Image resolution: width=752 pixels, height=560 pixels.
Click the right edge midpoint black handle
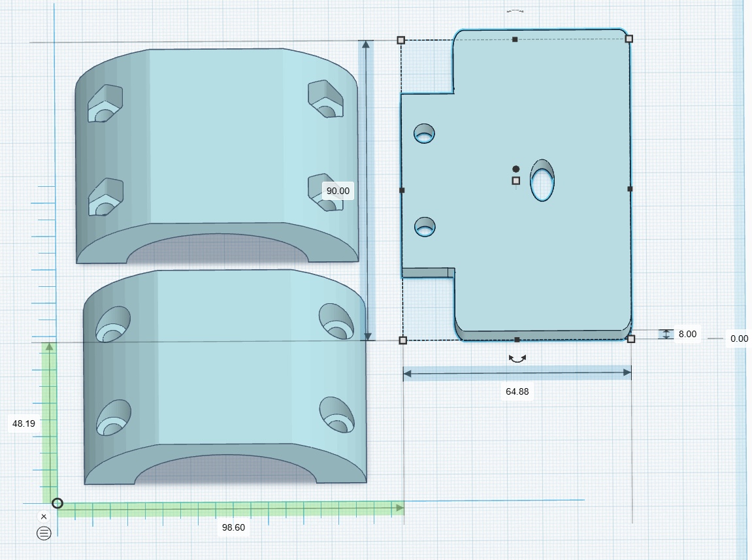[630, 189]
